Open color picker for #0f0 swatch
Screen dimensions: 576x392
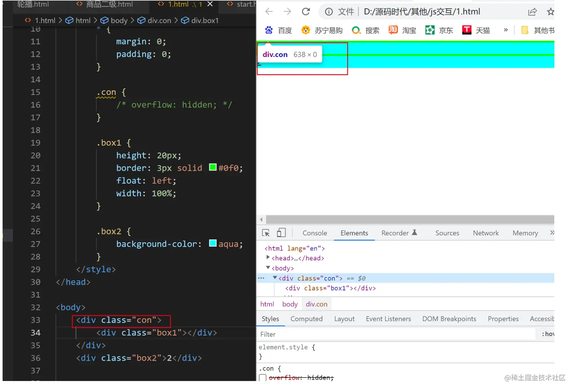(213, 167)
